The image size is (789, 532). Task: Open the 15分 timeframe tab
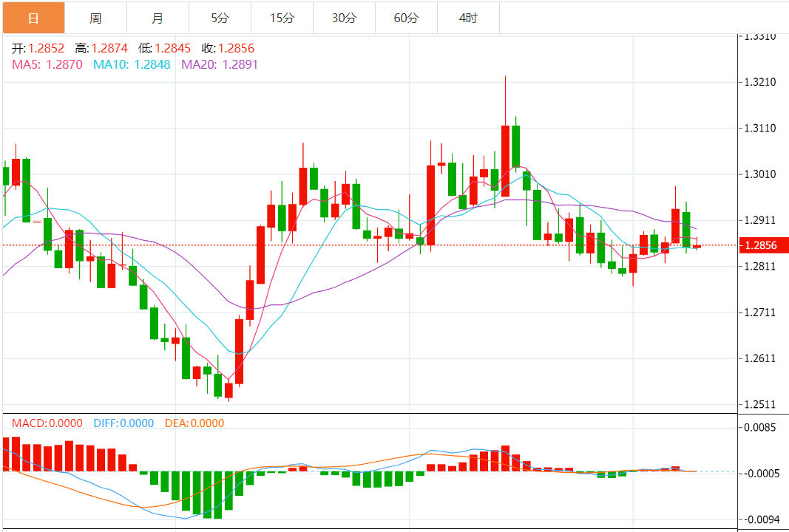coord(282,18)
